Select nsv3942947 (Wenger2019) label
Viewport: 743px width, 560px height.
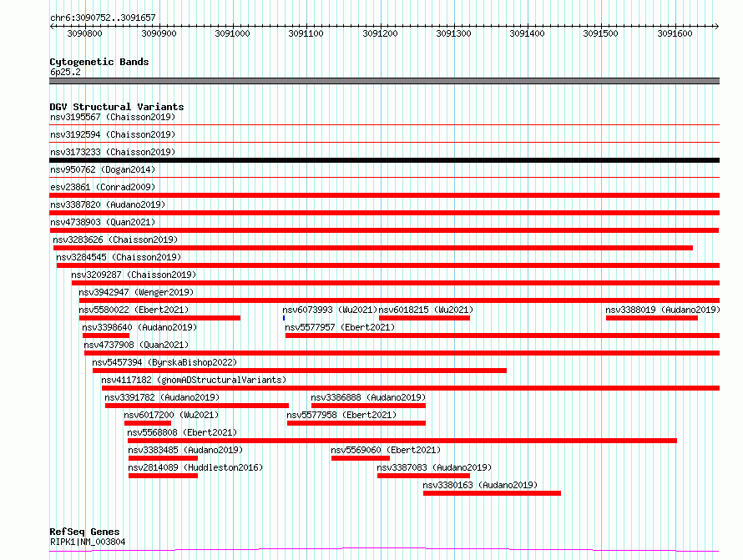(136, 292)
